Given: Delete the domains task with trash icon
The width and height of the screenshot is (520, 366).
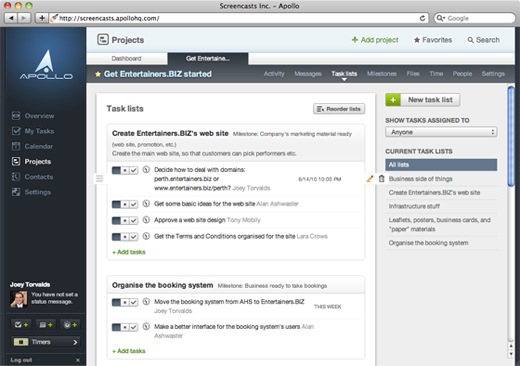Looking at the screenshot, I should (x=382, y=179).
